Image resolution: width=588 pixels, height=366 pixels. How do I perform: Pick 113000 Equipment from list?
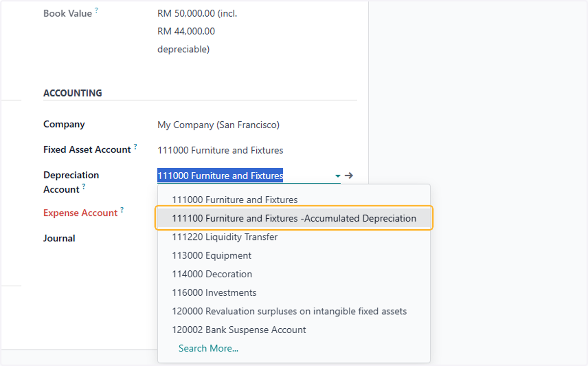(x=294, y=256)
